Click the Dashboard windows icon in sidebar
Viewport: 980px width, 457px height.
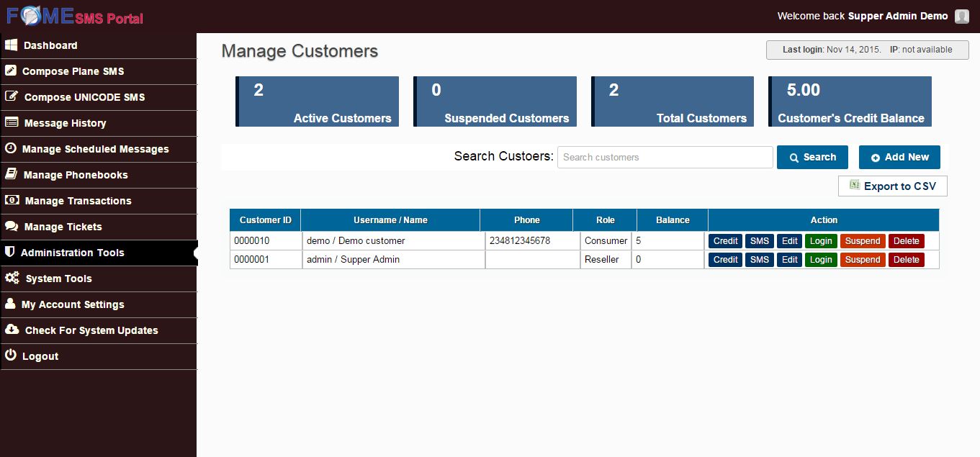pyautogui.click(x=11, y=45)
